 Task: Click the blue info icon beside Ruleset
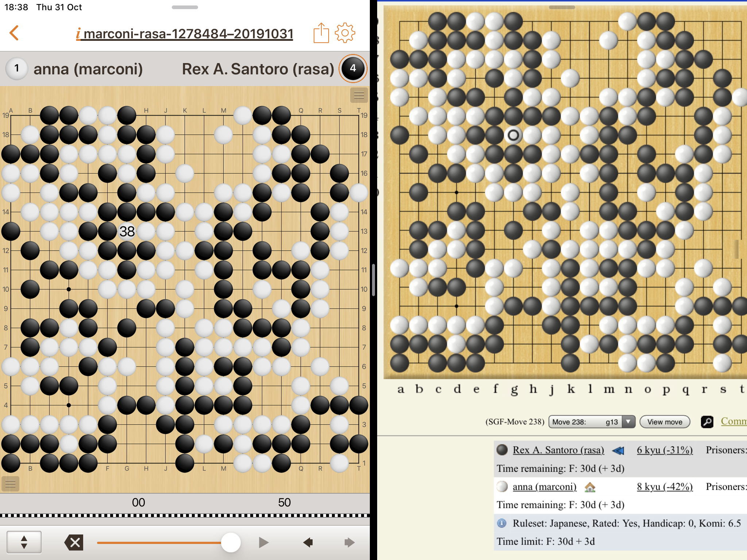[502, 524]
